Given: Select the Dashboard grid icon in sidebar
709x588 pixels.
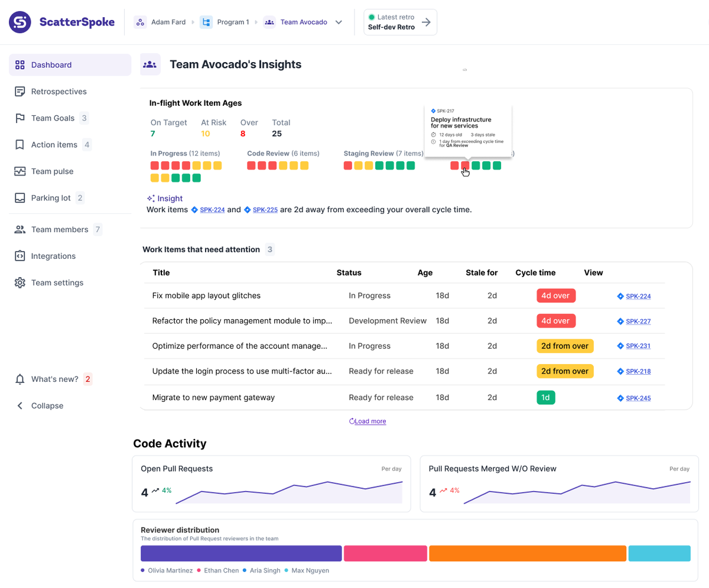Looking at the screenshot, I should 19,65.
